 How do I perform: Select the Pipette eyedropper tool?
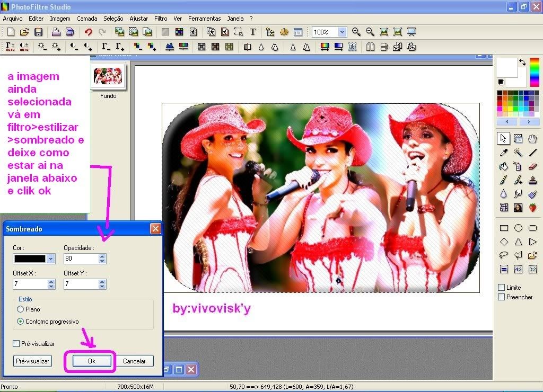(x=504, y=153)
